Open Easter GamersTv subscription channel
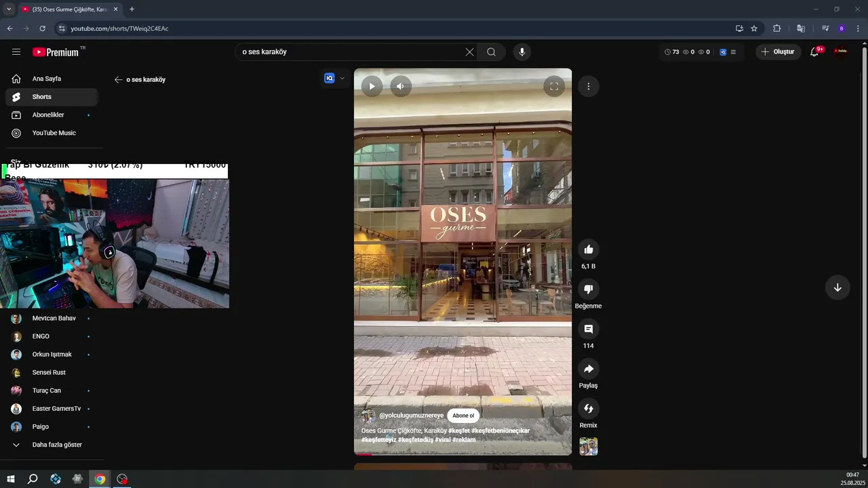Image resolution: width=868 pixels, height=488 pixels. (52, 409)
